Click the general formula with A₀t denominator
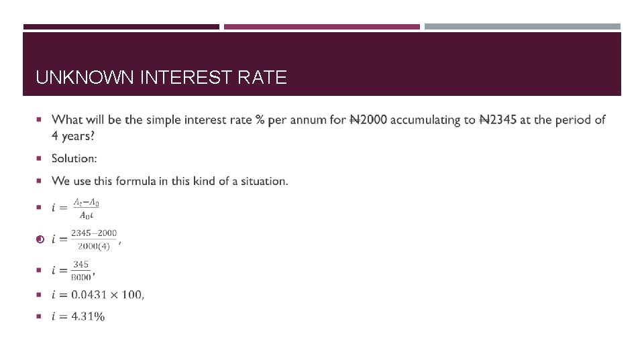The image size is (644, 362). pyautogui.click(x=76, y=208)
